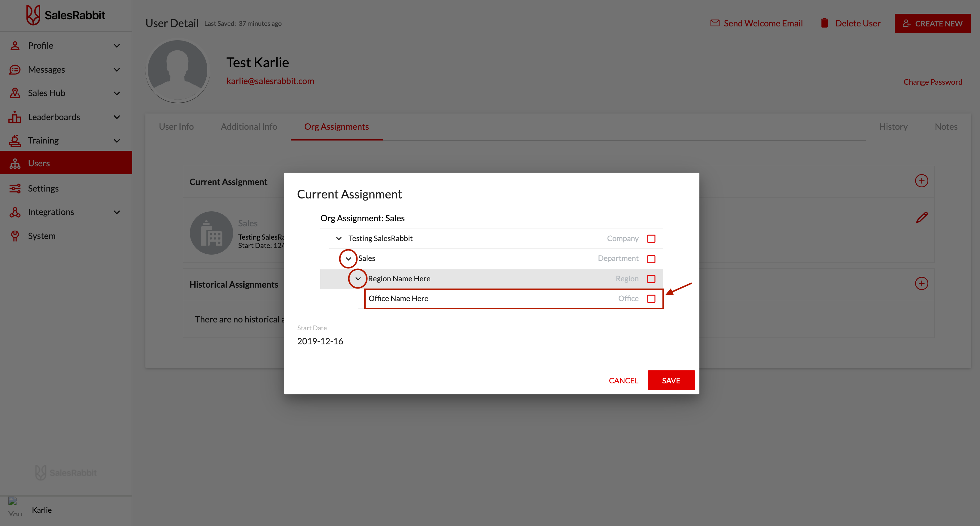Click the System plug icon
This screenshot has width=980, height=526.
(15, 236)
